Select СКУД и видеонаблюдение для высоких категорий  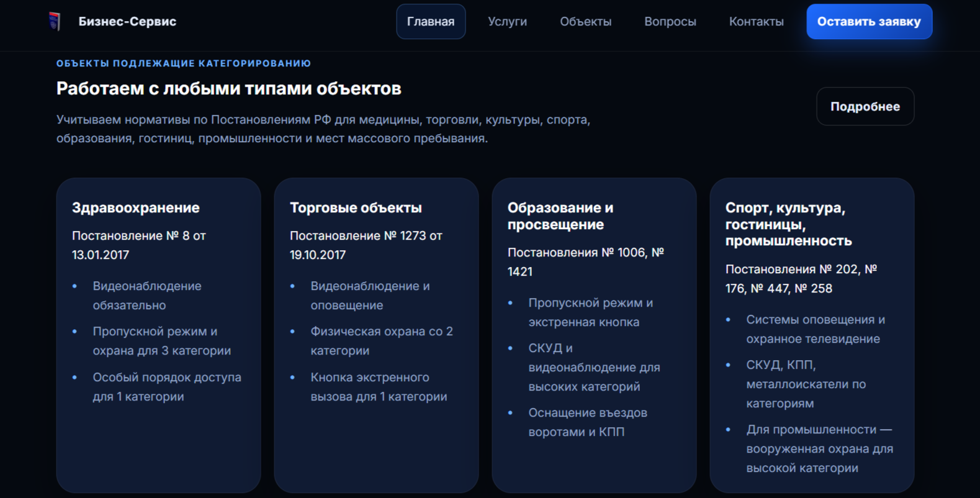pos(594,367)
